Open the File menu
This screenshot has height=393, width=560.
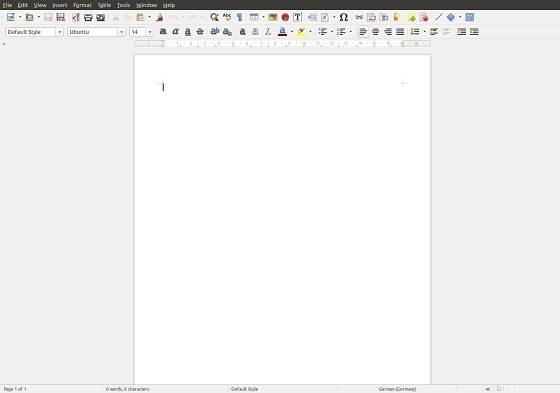point(7,5)
